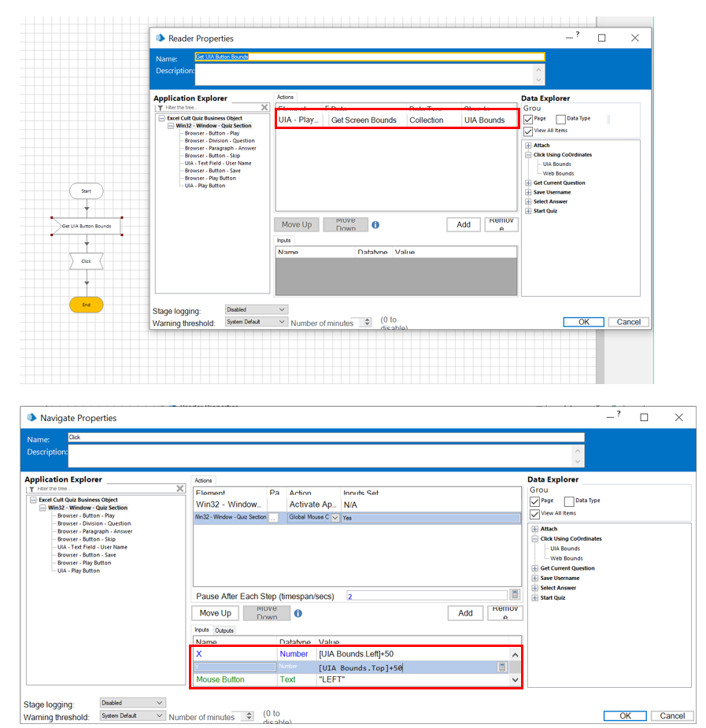Open expression editor icon in the Y row

click(502, 667)
